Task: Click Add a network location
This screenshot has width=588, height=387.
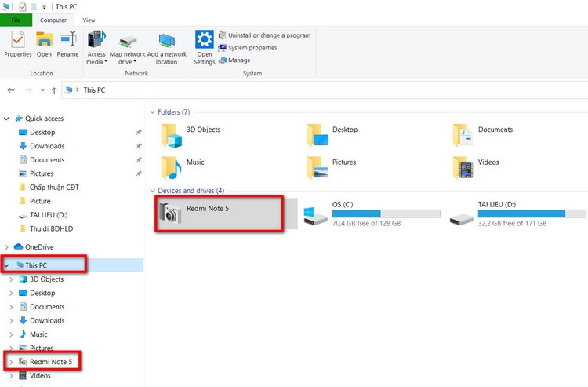Action: 166,48
